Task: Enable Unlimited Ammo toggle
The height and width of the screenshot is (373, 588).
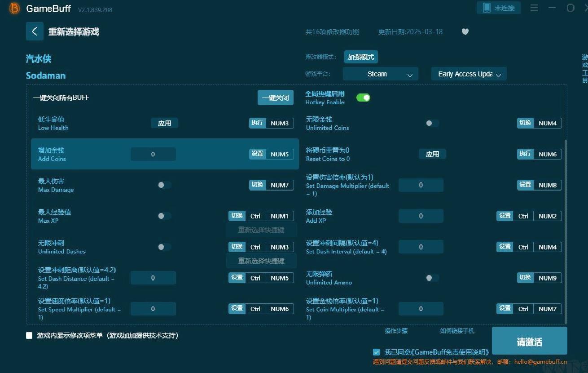Action: [432, 278]
